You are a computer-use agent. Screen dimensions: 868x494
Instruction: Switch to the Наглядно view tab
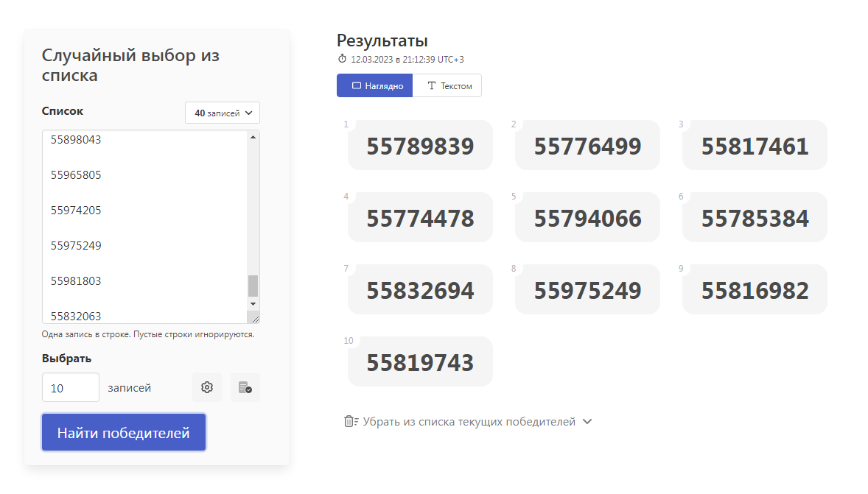click(x=375, y=85)
